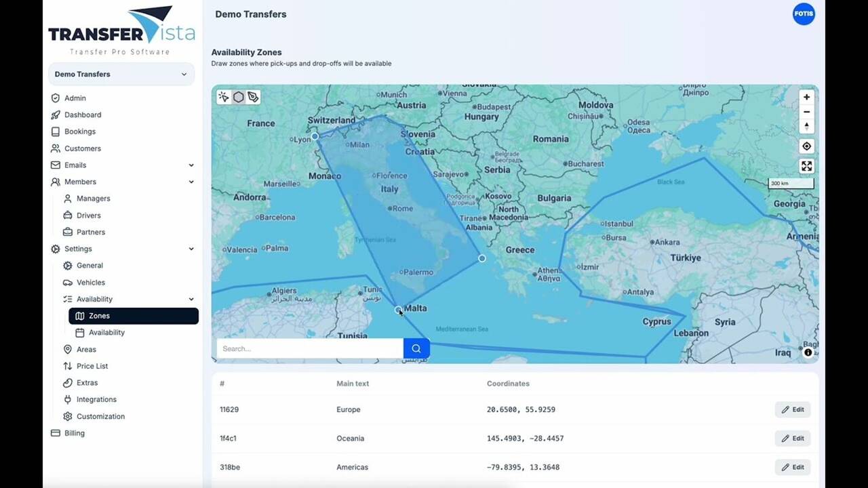
Task: Edit the Oceania zone
Action: (793, 439)
